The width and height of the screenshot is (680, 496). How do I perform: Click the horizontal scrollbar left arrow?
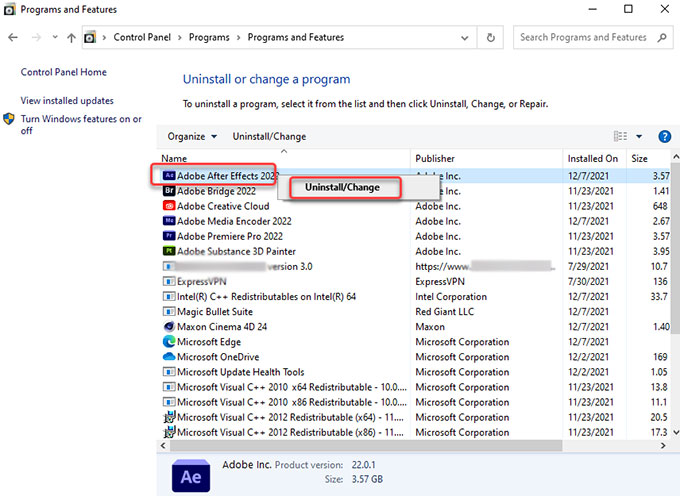pyautogui.click(x=163, y=445)
